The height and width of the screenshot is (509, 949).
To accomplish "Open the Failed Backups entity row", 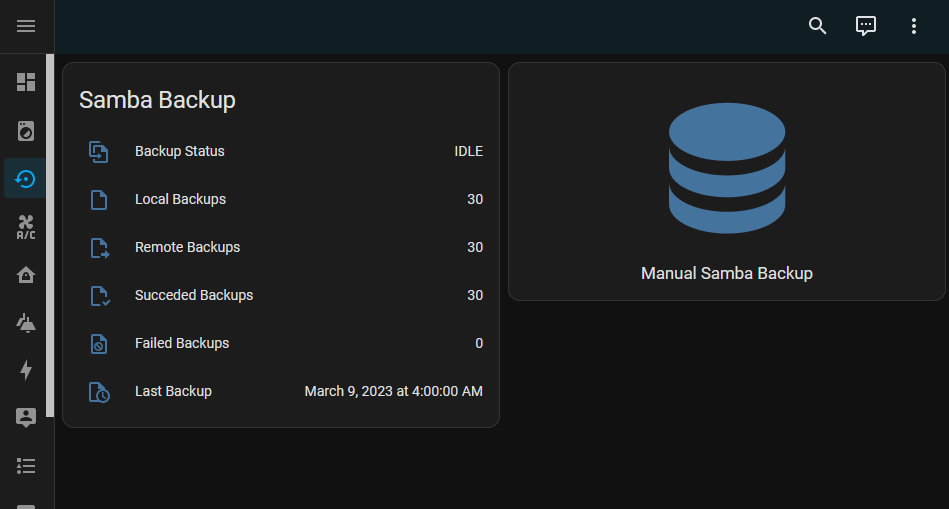I will tap(281, 344).
